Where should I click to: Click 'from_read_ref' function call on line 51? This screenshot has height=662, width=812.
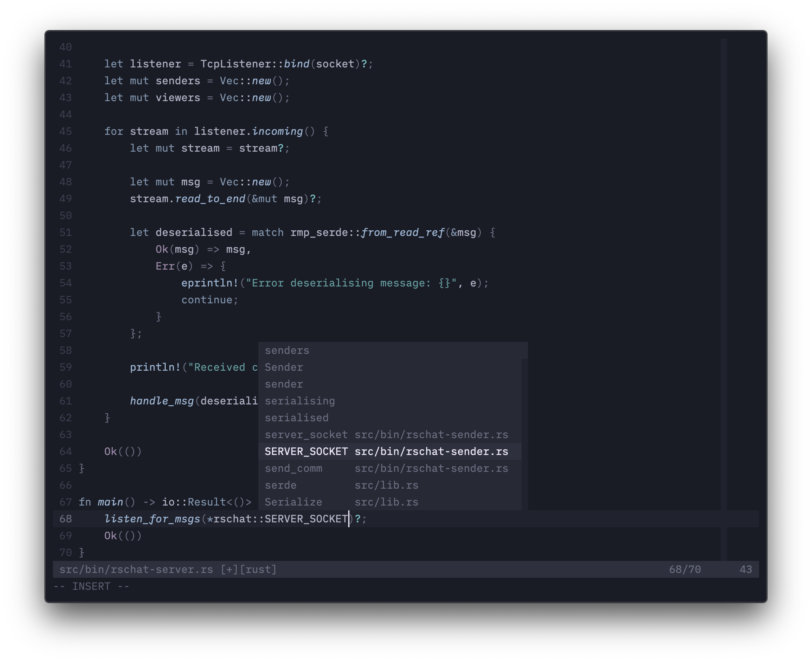[x=402, y=233]
